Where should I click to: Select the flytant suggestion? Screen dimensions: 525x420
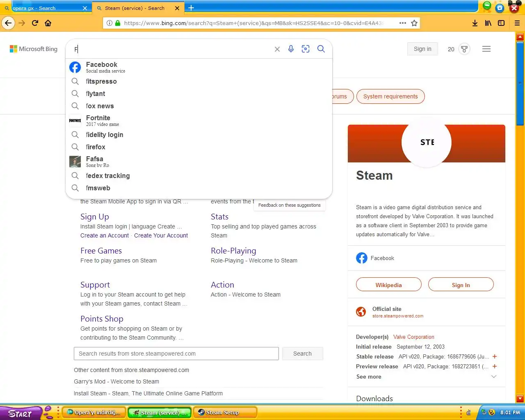(x=199, y=94)
